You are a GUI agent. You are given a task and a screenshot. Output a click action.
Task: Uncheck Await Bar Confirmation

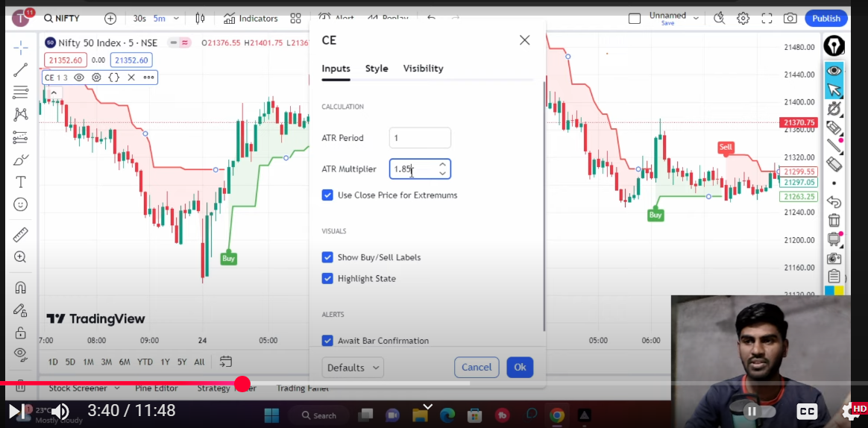tap(327, 341)
